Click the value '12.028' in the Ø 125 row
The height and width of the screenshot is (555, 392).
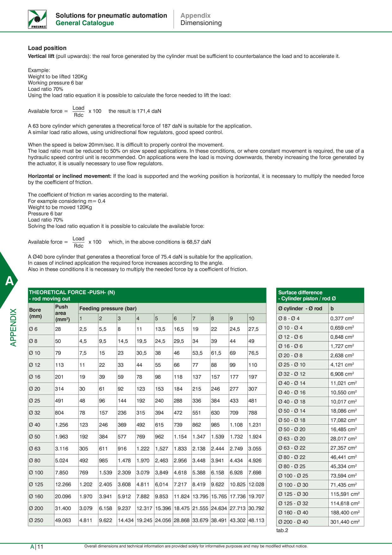(x=256, y=484)
